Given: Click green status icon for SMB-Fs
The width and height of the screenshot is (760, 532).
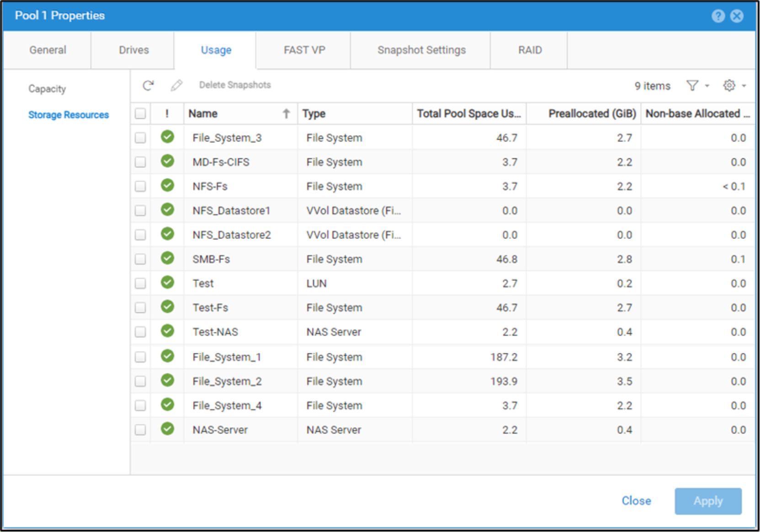Looking at the screenshot, I should click(168, 258).
